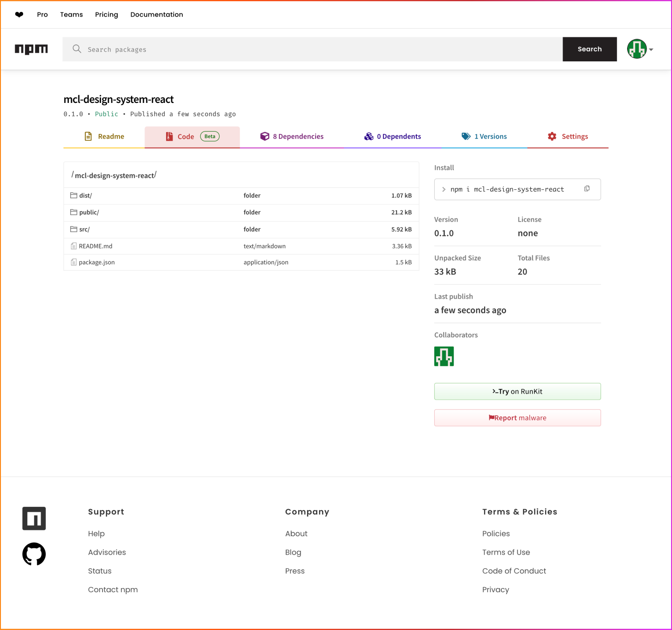The image size is (672, 630).
Task: Click the 21.2 kB size value
Action: click(402, 212)
